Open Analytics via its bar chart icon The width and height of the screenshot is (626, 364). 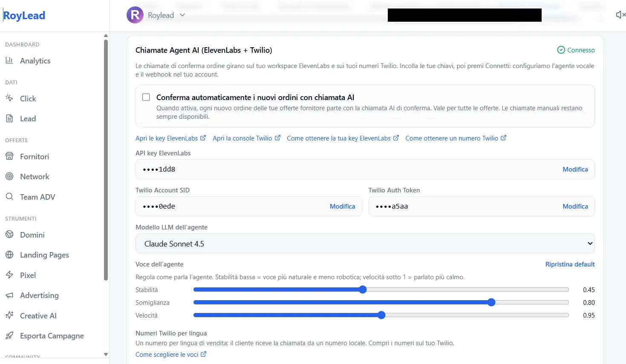click(9, 60)
